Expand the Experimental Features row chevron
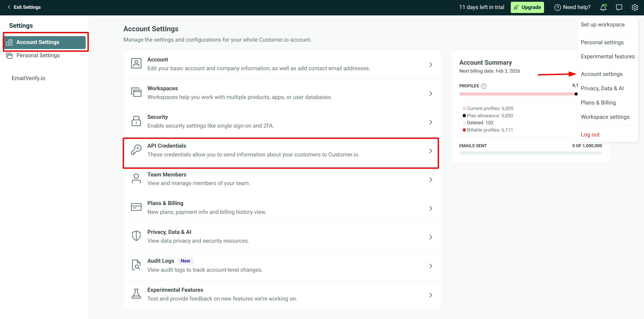 point(431,295)
